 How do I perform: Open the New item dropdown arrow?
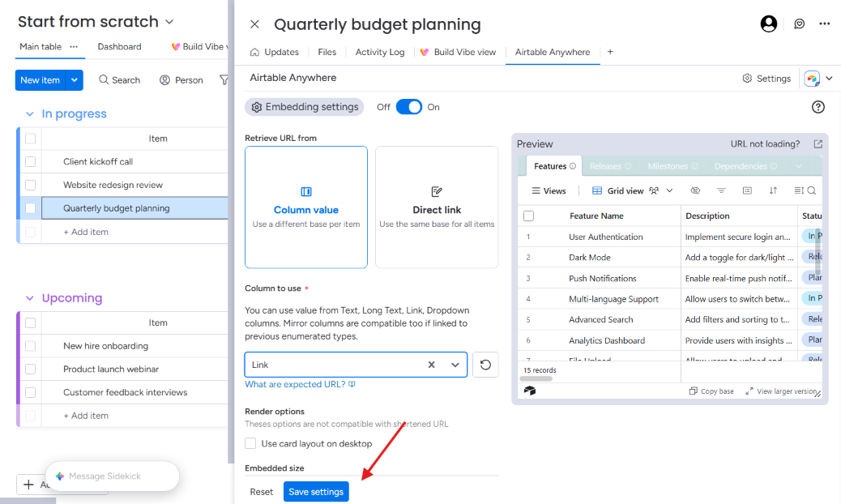click(x=74, y=80)
